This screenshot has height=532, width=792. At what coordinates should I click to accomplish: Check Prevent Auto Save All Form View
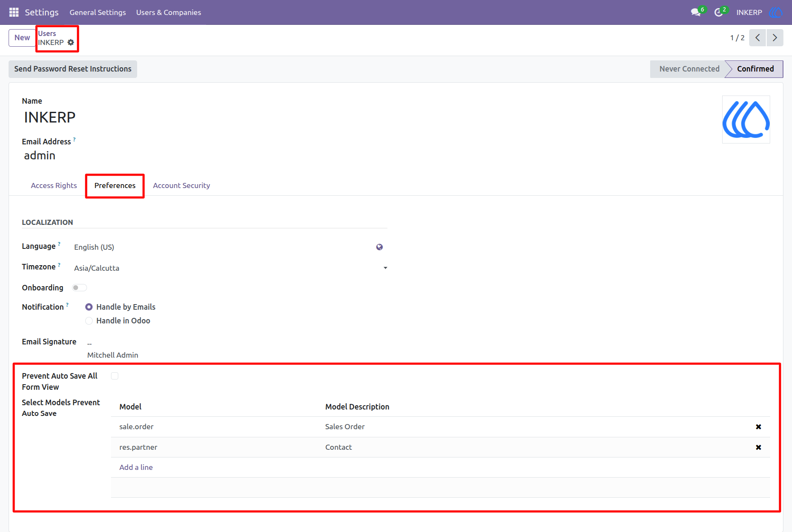(115, 376)
